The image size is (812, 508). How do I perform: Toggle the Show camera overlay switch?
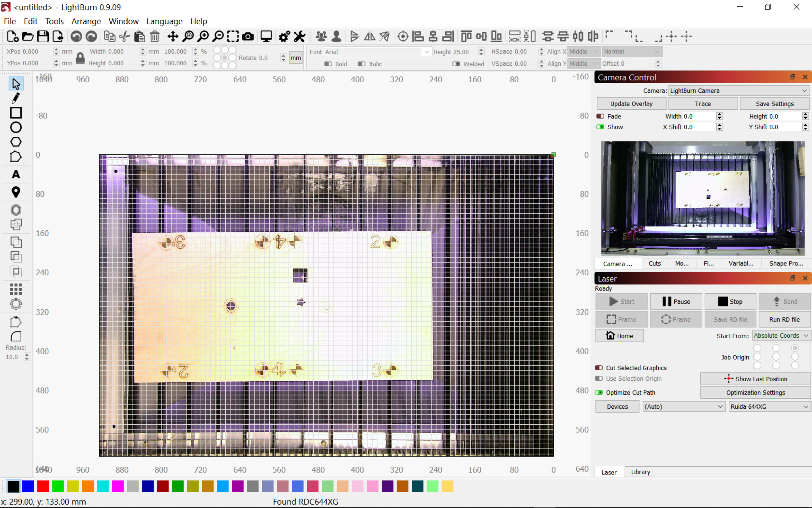pyautogui.click(x=600, y=127)
